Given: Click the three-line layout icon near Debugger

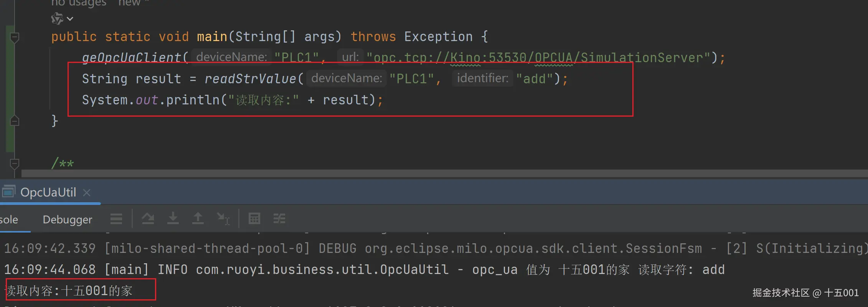Looking at the screenshot, I should click(x=116, y=219).
